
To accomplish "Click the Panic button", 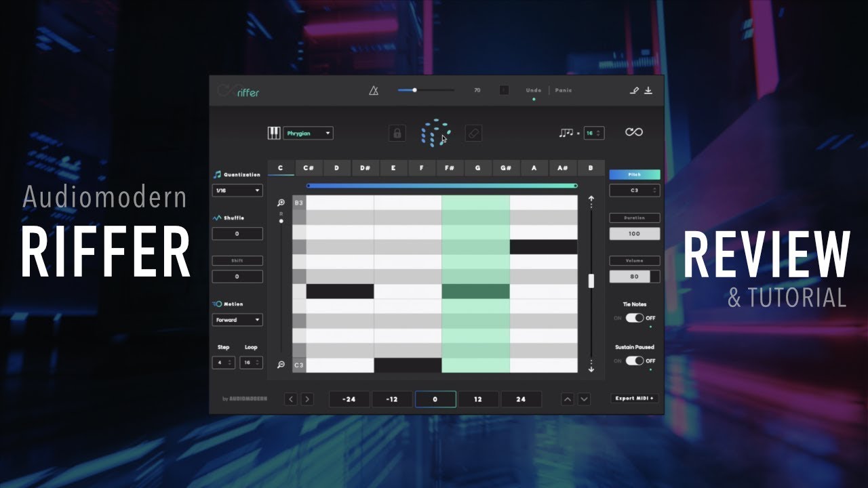I will tap(564, 90).
